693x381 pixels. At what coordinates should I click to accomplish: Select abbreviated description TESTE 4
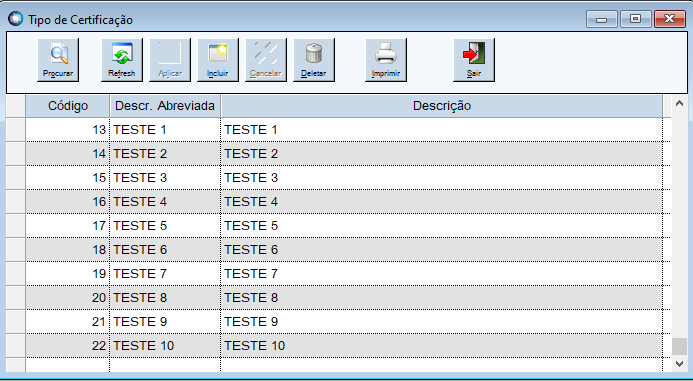165,202
